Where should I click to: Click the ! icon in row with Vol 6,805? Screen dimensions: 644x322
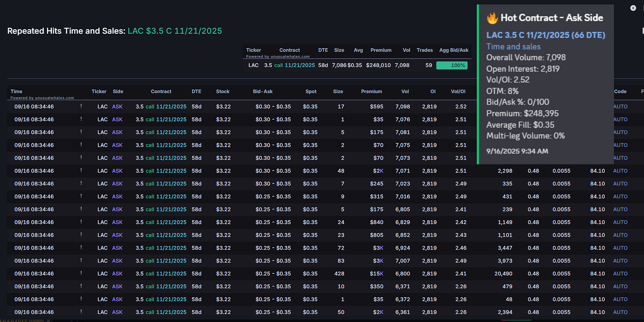[x=81, y=209]
